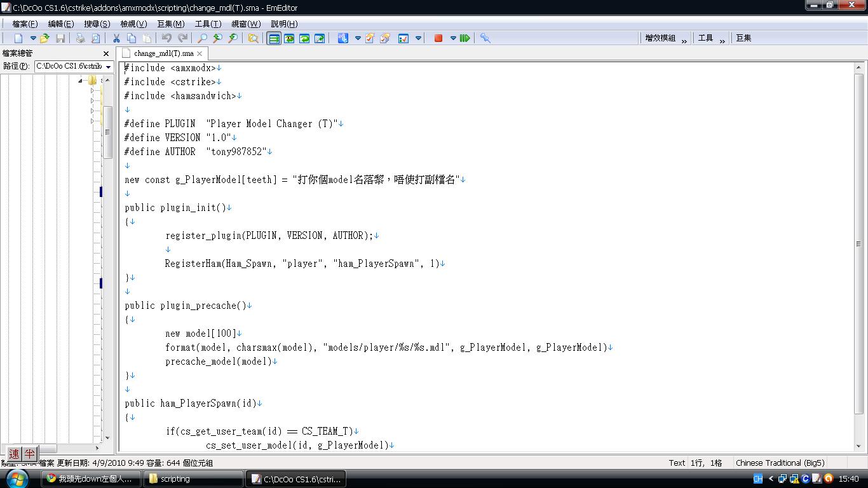Click the Windows Start orb

17,478
